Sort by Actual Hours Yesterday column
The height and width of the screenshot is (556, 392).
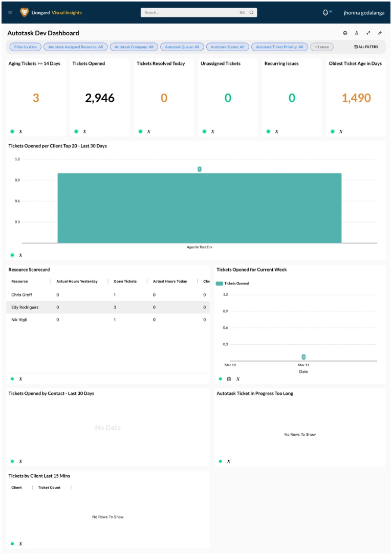pos(77,281)
